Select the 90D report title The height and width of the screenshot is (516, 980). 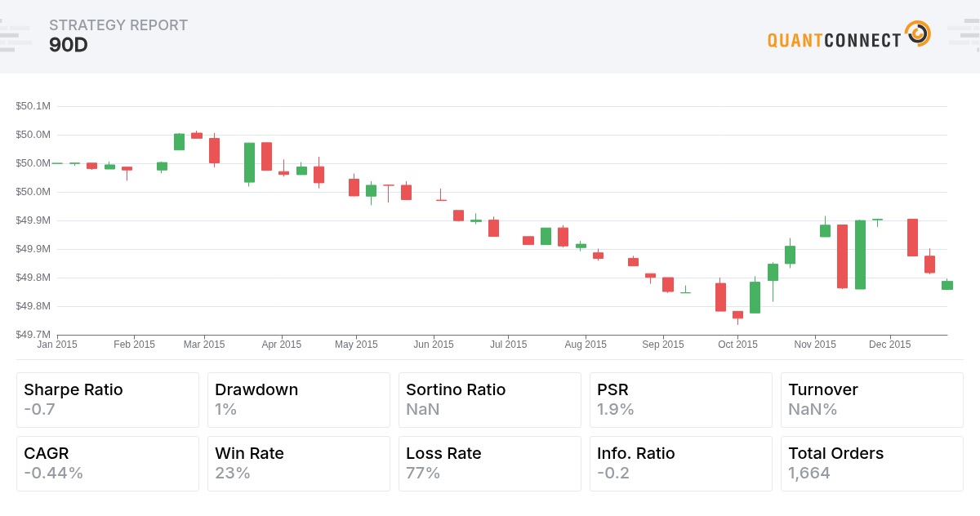69,45
